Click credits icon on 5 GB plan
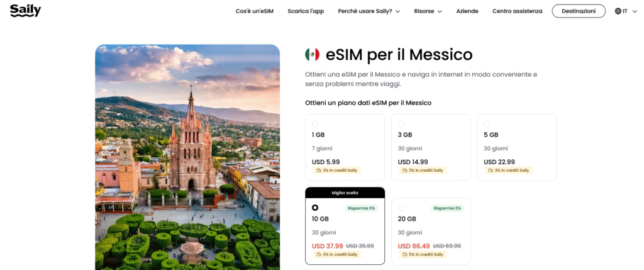 click(491, 170)
